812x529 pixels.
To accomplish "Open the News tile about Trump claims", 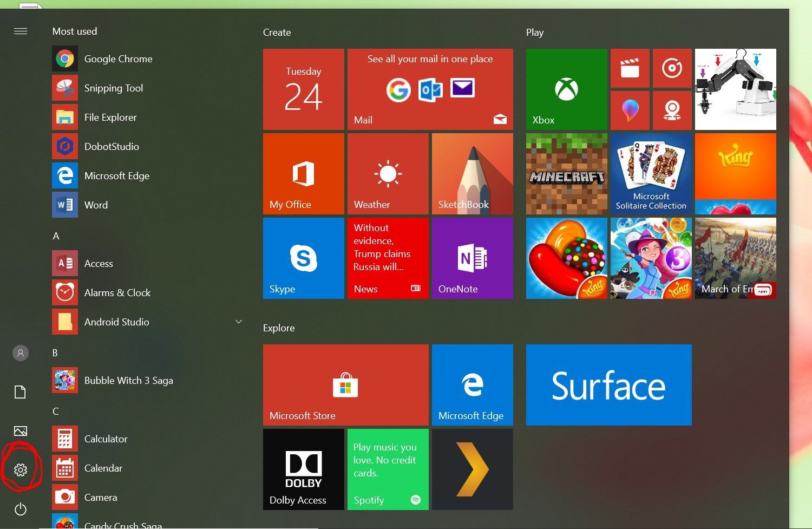I will click(x=388, y=258).
